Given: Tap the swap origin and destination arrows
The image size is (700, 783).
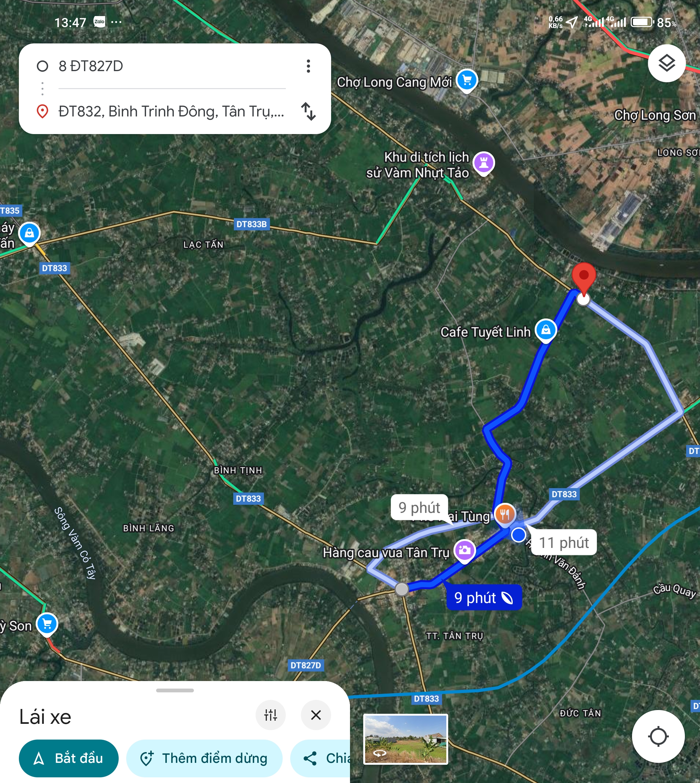Looking at the screenshot, I should coord(308,111).
